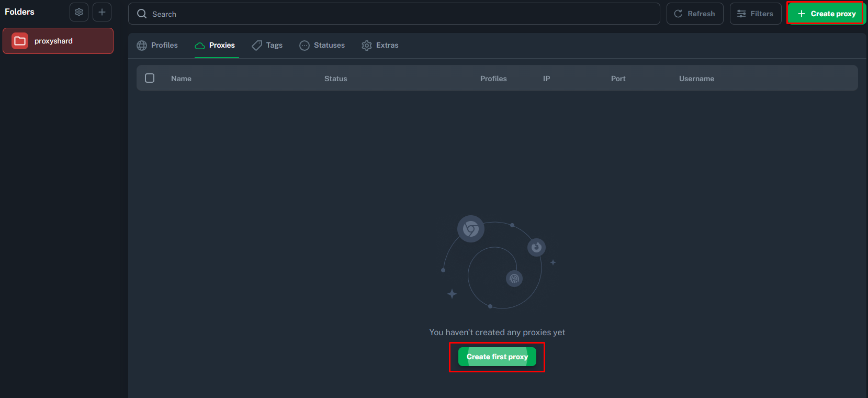This screenshot has width=868, height=398.
Task: Switch to the Profiles tab
Action: coord(157,46)
